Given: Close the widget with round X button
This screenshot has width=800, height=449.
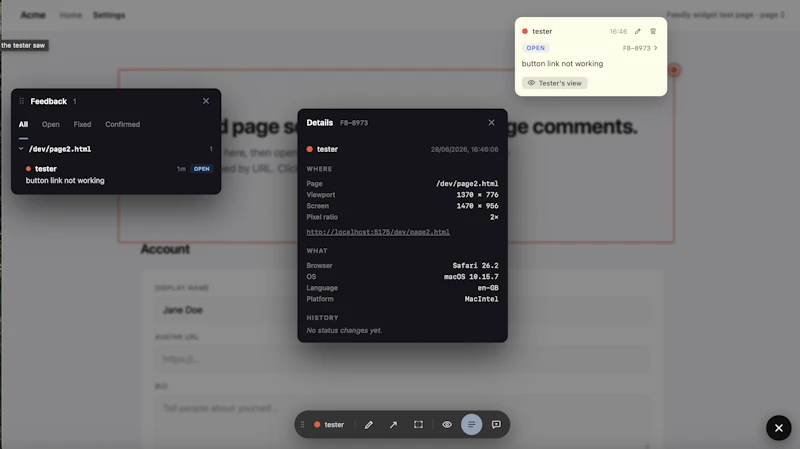Looking at the screenshot, I should (x=779, y=428).
